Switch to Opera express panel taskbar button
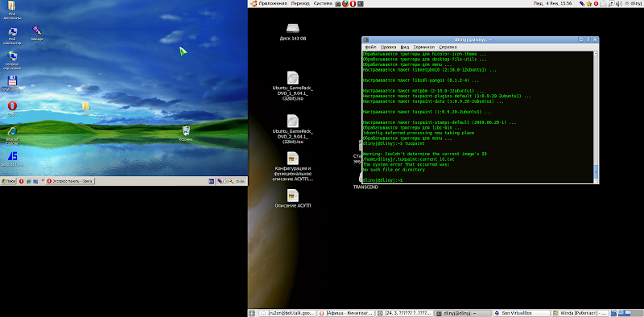The image size is (644, 317). click(70, 181)
